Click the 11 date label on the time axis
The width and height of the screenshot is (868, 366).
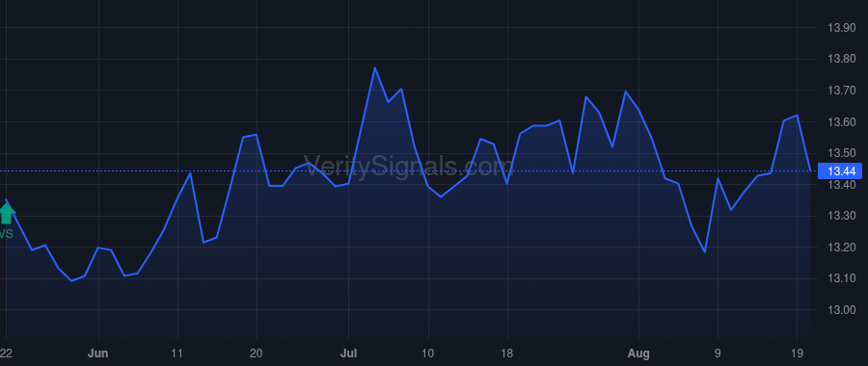pos(177,353)
